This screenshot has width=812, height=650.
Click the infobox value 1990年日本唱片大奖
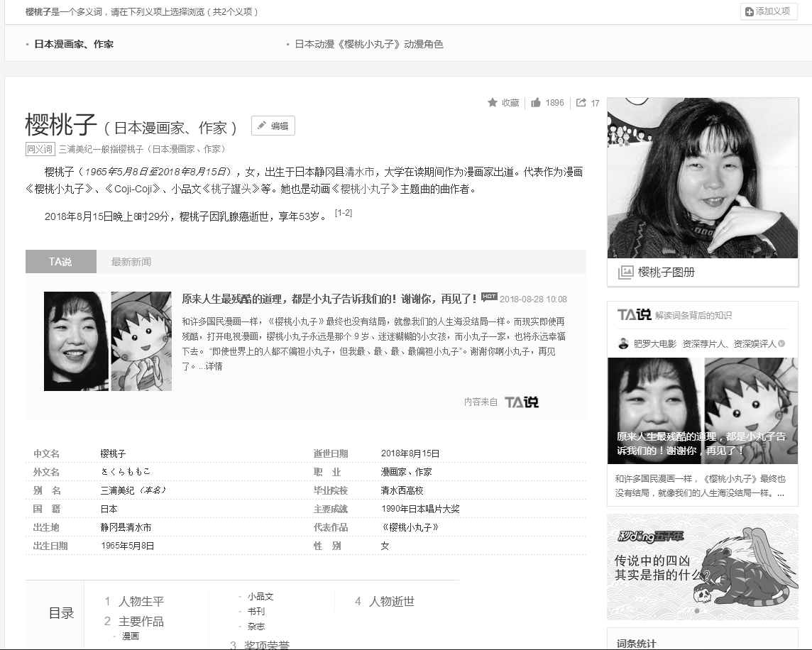click(420, 509)
